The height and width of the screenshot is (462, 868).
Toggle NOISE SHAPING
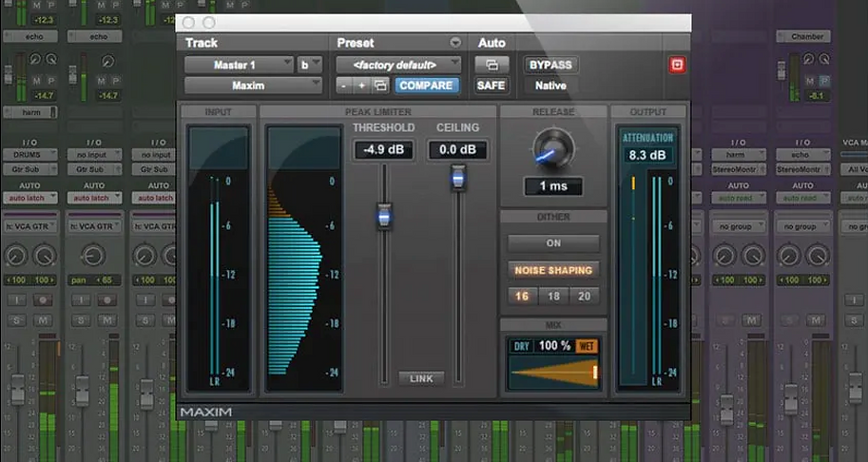tap(553, 271)
